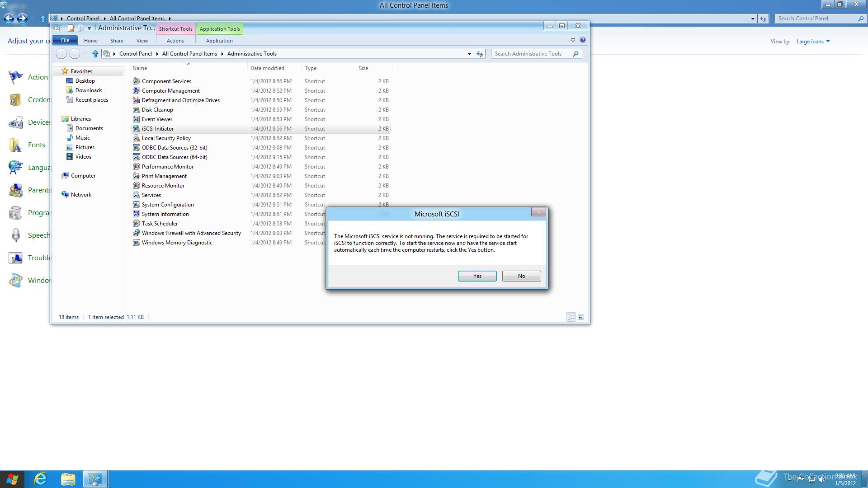The width and height of the screenshot is (868, 488).
Task: Open the Actions tab under Shortcut Tools
Action: click(175, 41)
